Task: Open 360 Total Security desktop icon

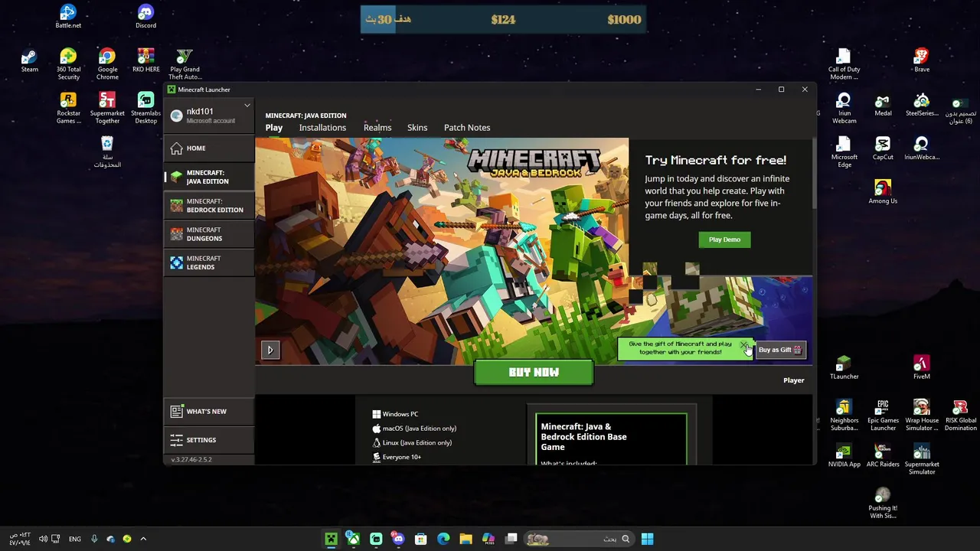Action: [68, 64]
